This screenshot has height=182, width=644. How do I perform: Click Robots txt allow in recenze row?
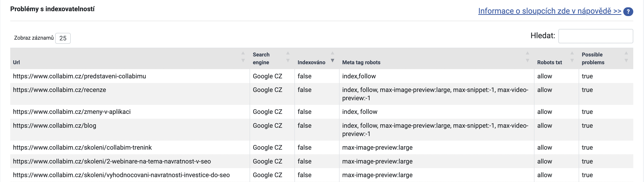coord(544,90)
